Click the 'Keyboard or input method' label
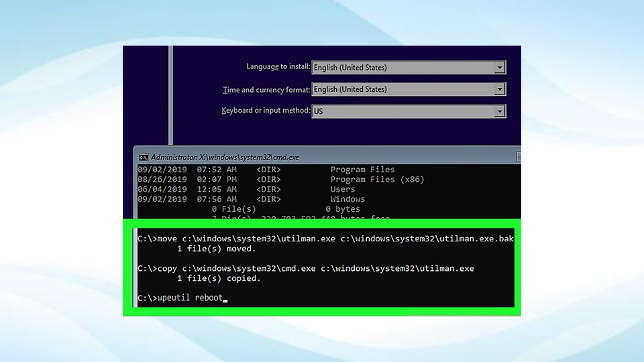This screenshot has height=362, width=644. coord(266,111)
